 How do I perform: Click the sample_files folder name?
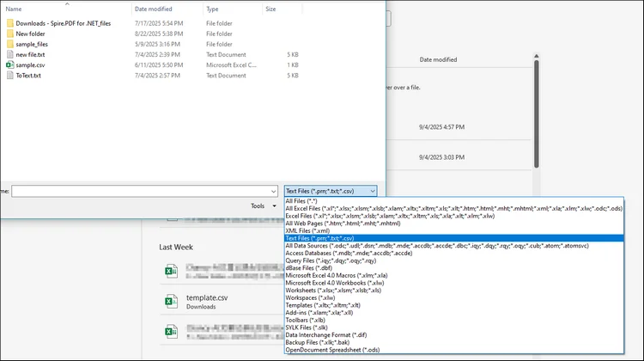click(x=32, y=44)
